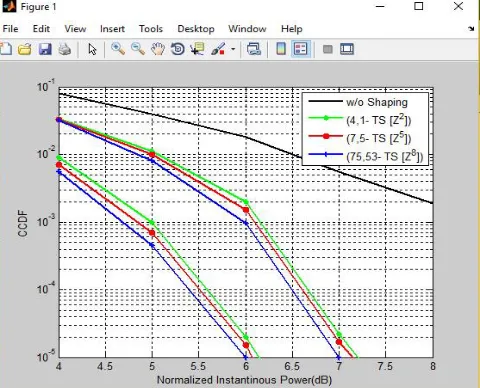The image size is (480, 388).
Task: Maximize the Figure 1 window
Action: click(x=419, y=6)
